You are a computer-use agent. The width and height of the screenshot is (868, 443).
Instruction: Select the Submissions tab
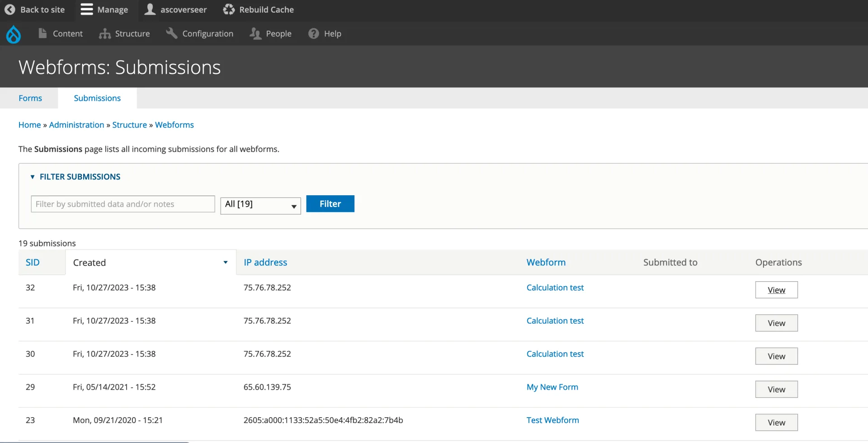pos(97,98)
